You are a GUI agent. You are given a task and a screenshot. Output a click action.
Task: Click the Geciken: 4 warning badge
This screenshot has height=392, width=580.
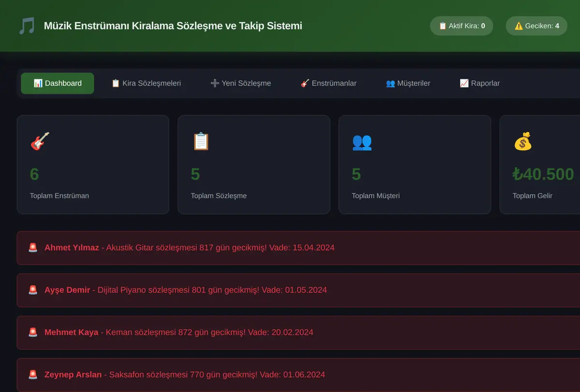click(x=536, y=26)
